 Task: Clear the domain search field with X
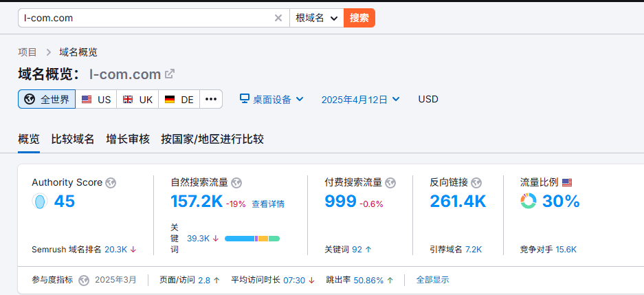tap(278, 18)
